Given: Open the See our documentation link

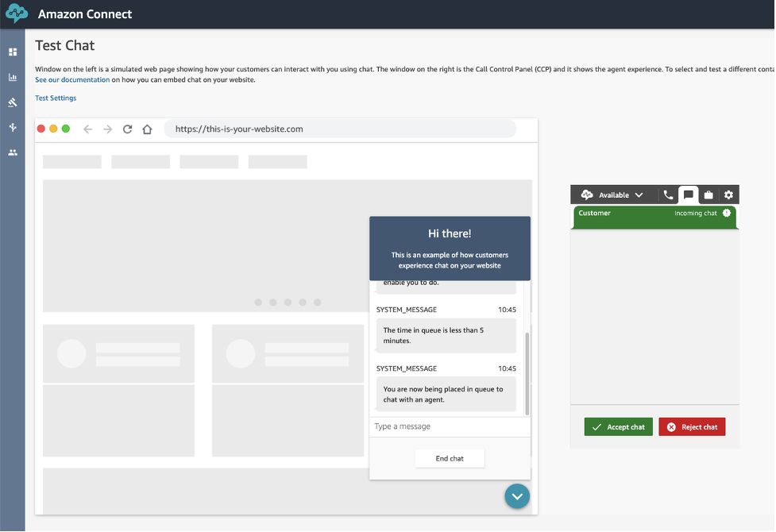Looking at the screenshot, I should [72, 79].
